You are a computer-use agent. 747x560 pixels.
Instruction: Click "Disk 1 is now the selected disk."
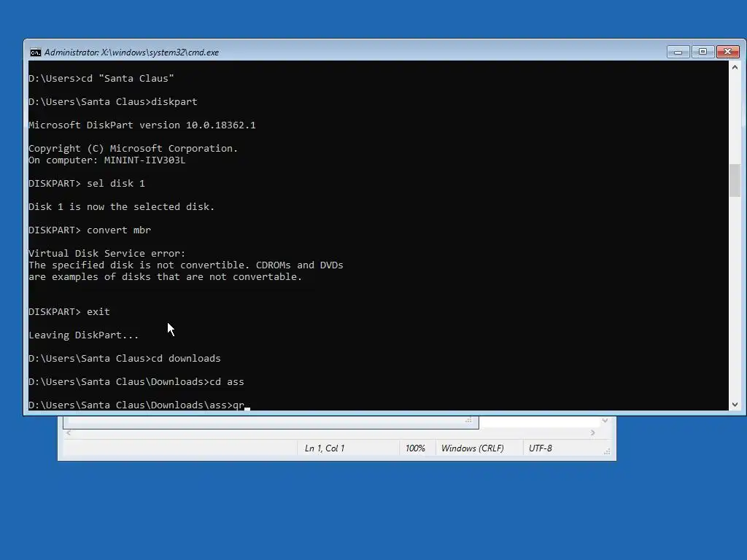click(x=122, y=206)
